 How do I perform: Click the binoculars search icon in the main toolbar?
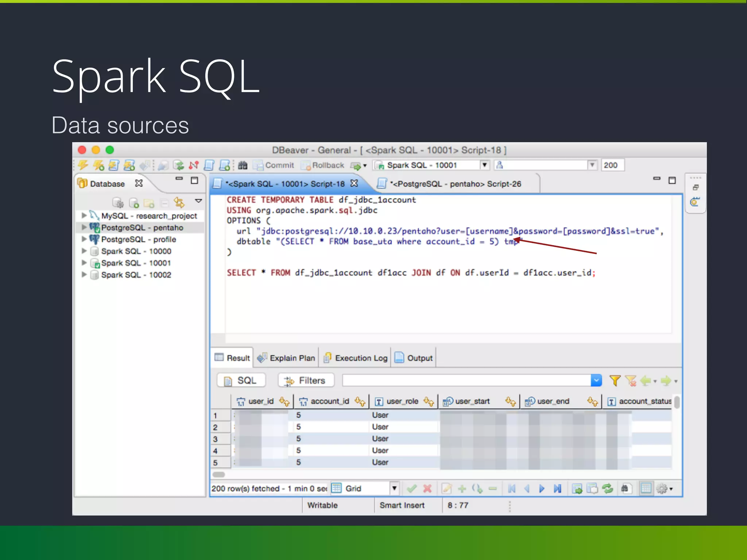click(243, 166)
